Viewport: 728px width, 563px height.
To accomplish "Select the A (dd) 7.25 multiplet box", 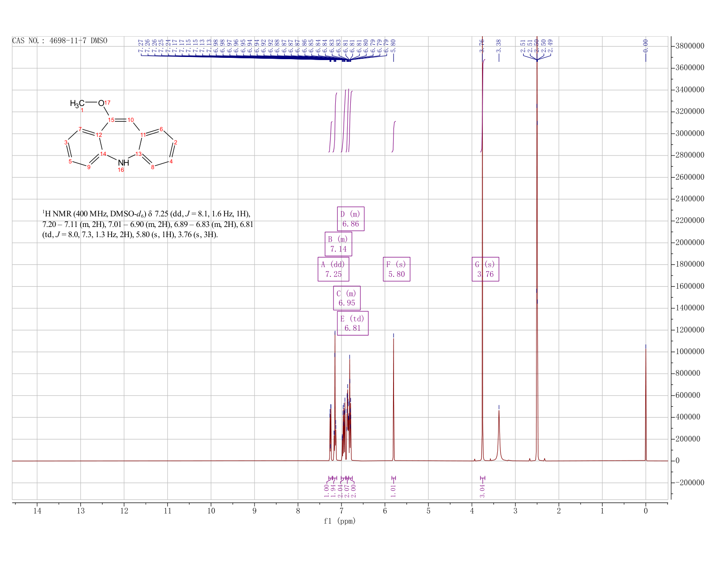I will coord(333,269).
